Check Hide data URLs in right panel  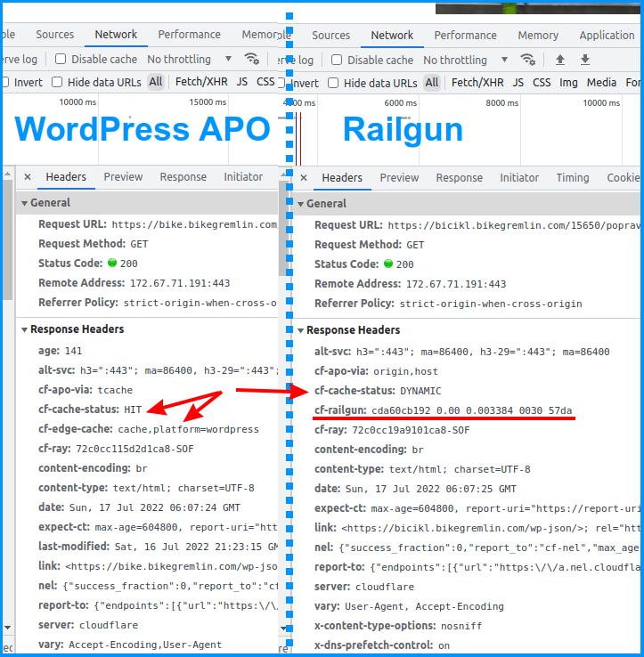coord(333,83)
